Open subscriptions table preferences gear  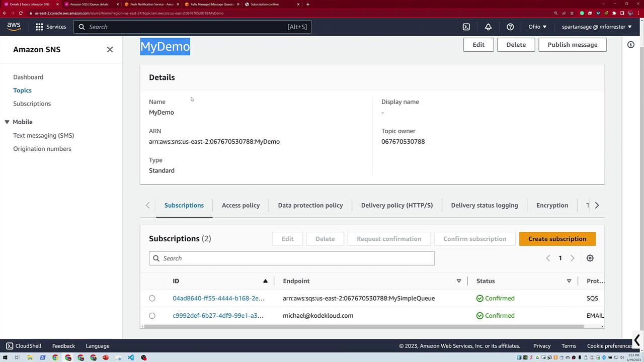point(590,258)
